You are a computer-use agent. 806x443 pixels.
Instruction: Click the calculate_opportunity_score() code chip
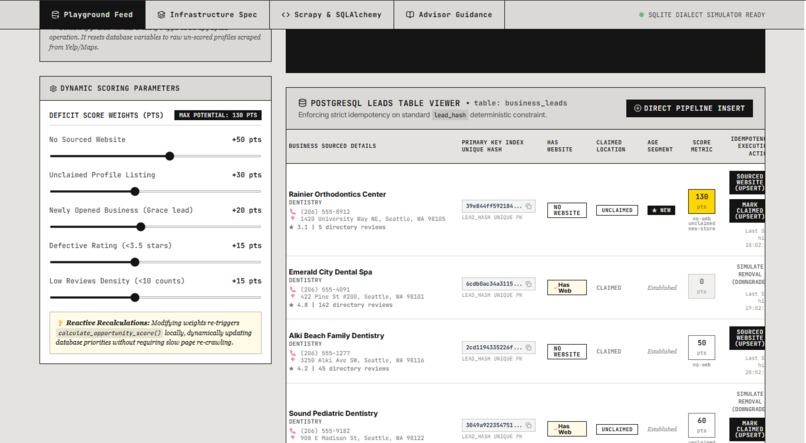point(109,333)
